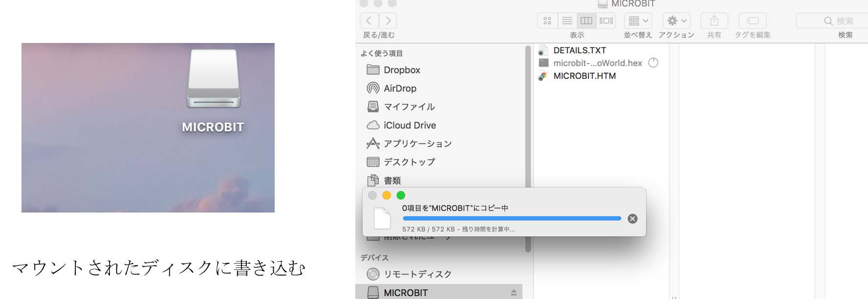Click the Finder sidebar scrollbar
Image resolution: width=868 pixels, height=299 pixels.
pos(528,149)
